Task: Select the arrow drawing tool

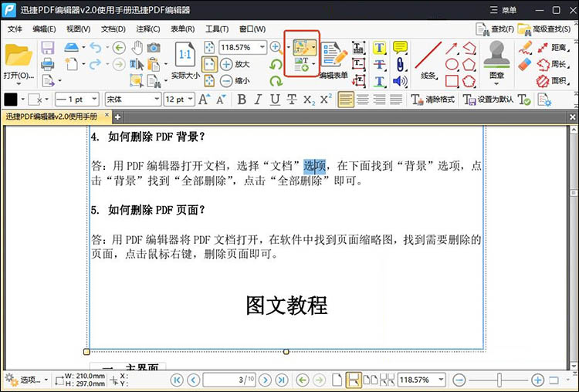Action: (452, 48)
